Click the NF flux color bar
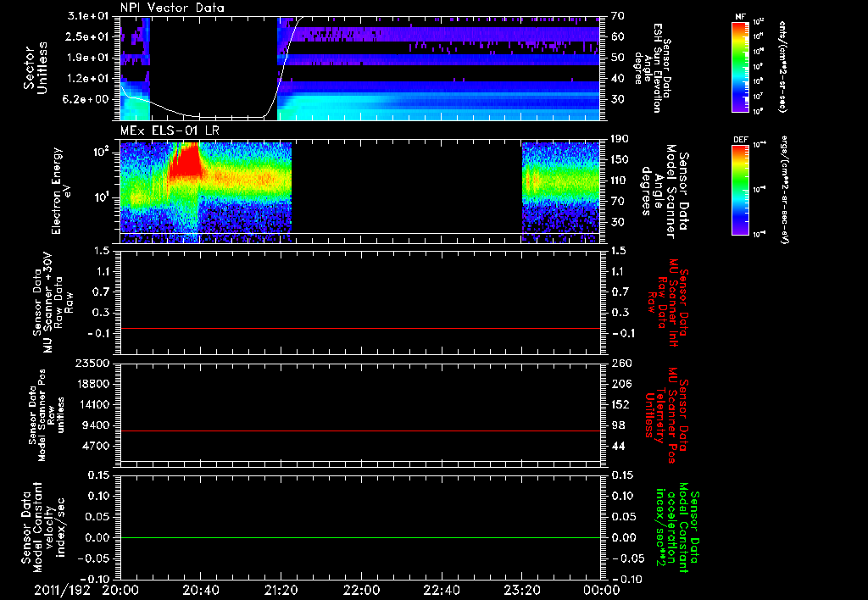868x600 pixels. coord(740,67)
